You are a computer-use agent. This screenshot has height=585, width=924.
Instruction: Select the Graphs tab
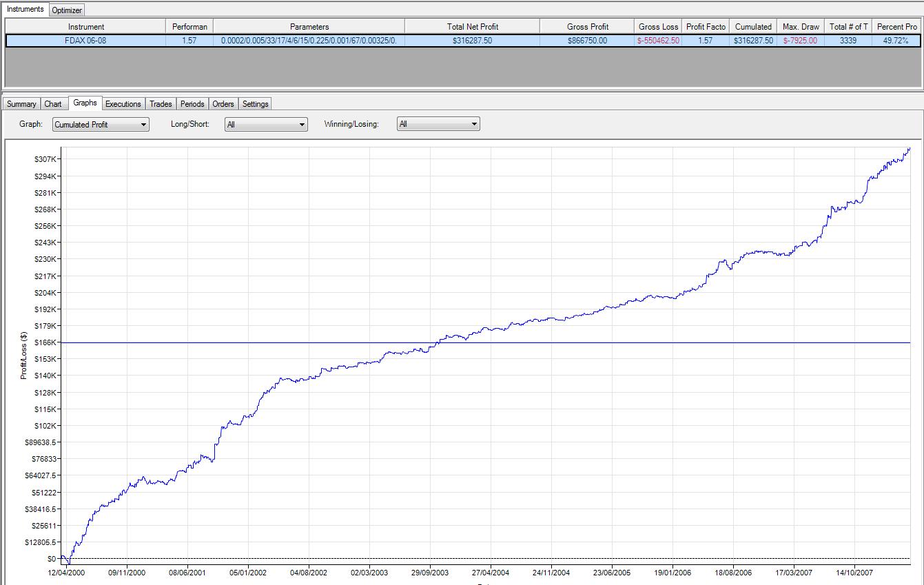[x=85, y=103]
